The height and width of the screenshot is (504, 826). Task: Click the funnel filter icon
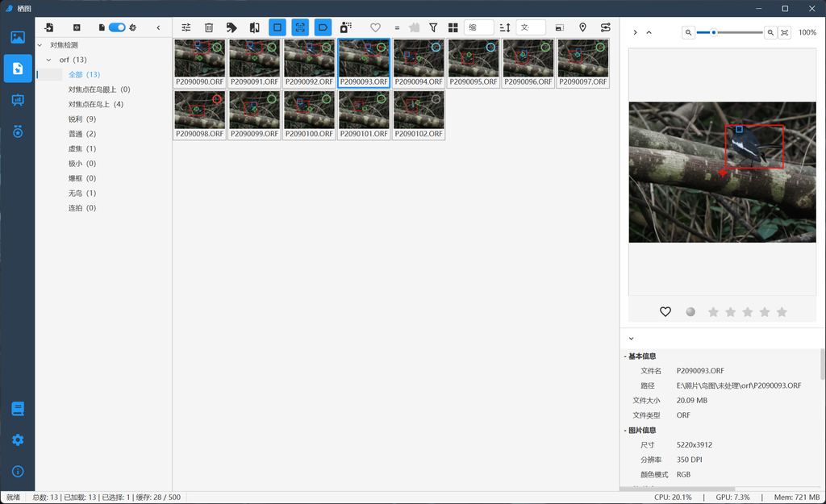pyautogui.click(x=433, y=27)
